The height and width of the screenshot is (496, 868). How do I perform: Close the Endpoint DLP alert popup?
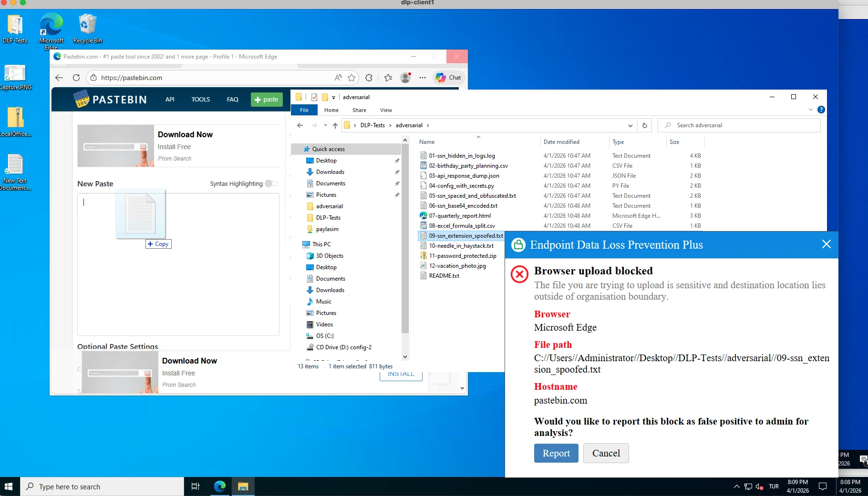click(x=827, y=244)
